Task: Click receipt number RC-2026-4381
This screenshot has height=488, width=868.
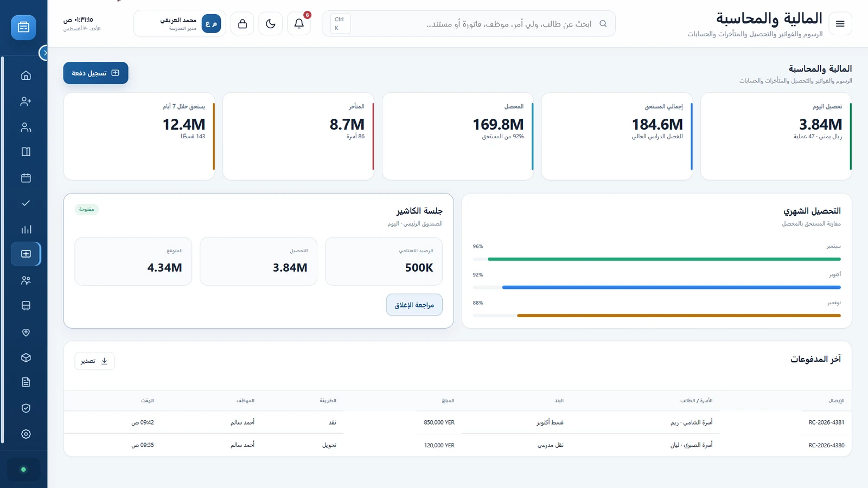Action: pyautogui.click(x=826, y=422)
